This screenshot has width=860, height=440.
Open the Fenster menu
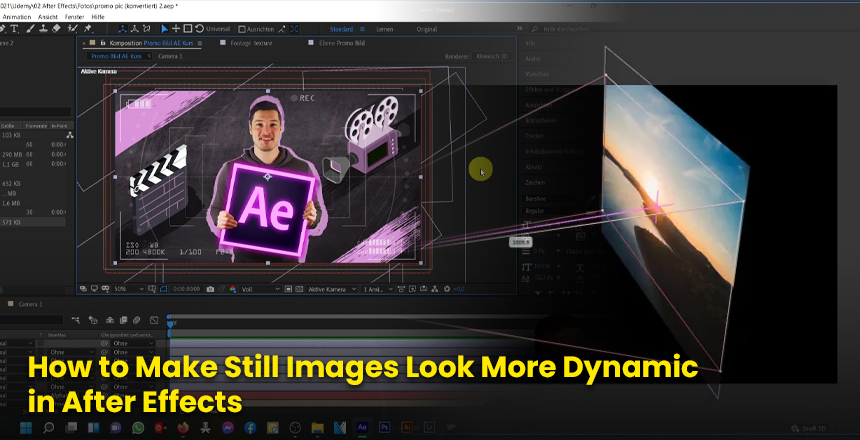(75, 17)
